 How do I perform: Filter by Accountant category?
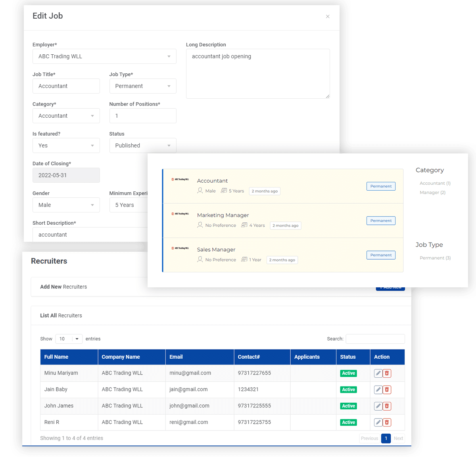[x=435, y=184]
